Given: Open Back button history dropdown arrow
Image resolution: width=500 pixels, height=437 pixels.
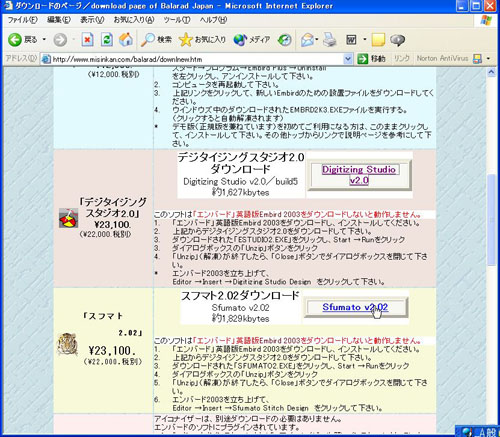Looking at the screenshot, I should (44, 40).
